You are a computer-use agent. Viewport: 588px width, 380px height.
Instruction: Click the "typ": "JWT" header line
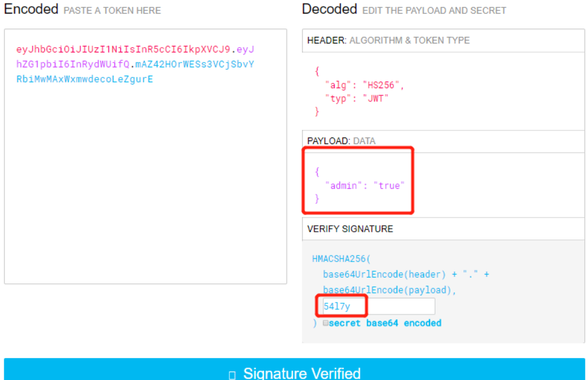[357, 98]
